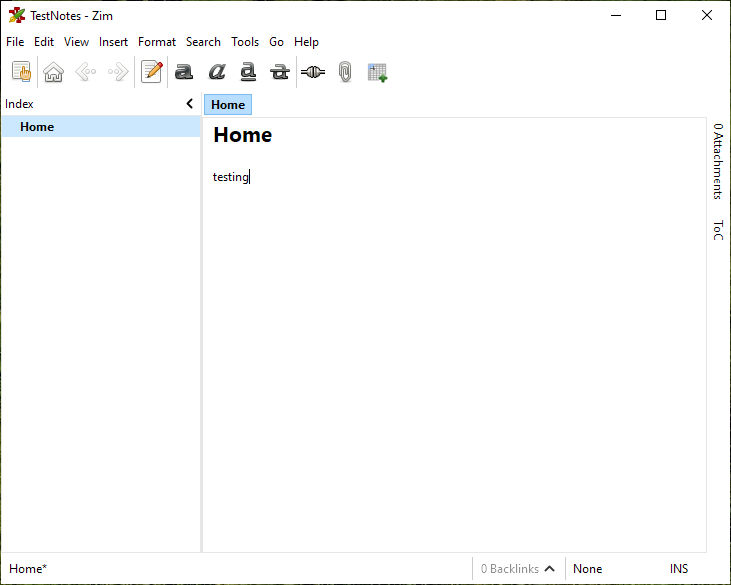
Task: Click the Index pane title label
Action: coord(19,104)
